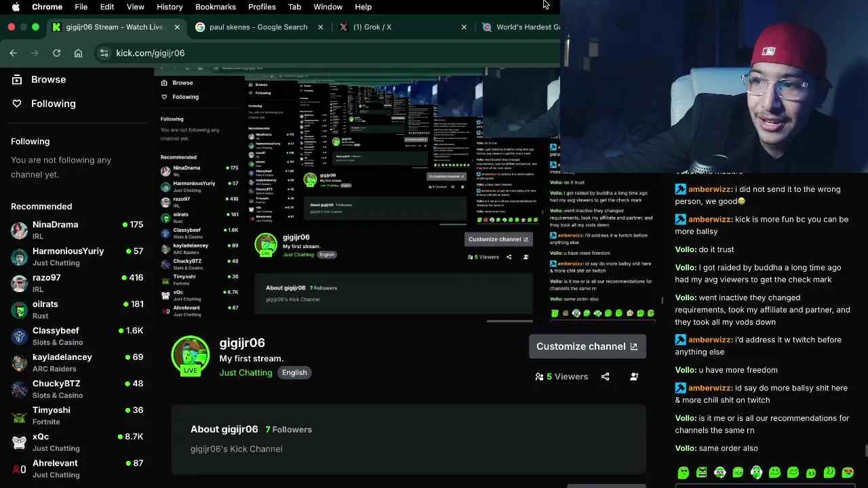The image size is (868, 488).
Task: Open the Bookmarks menu
Action: pos(216,7)
